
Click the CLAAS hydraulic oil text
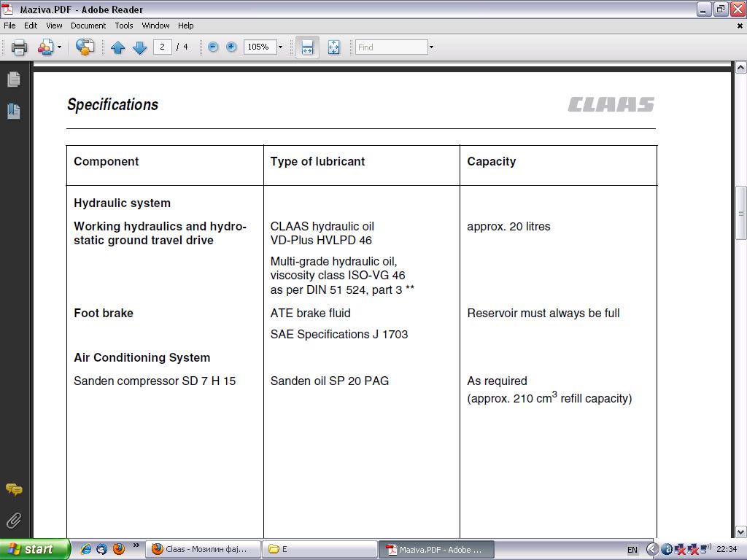(322, 227)
